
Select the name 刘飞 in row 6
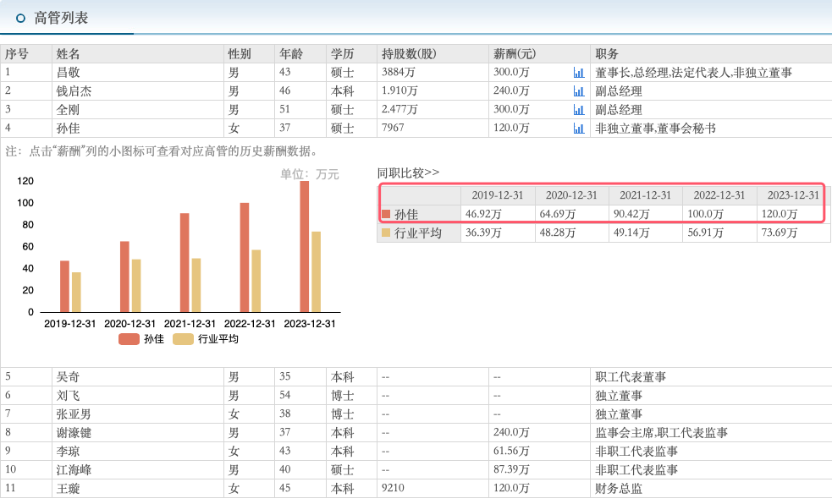tap(68, 396)
